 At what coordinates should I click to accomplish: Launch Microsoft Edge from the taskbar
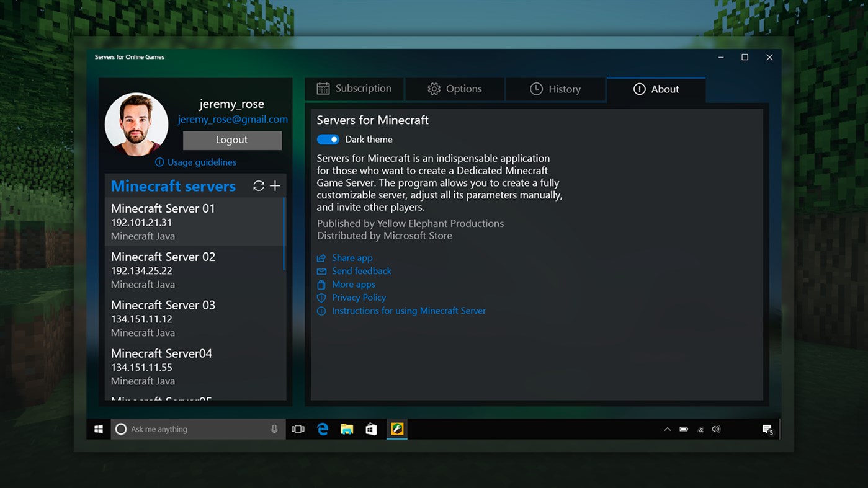[x=323, y=428]
